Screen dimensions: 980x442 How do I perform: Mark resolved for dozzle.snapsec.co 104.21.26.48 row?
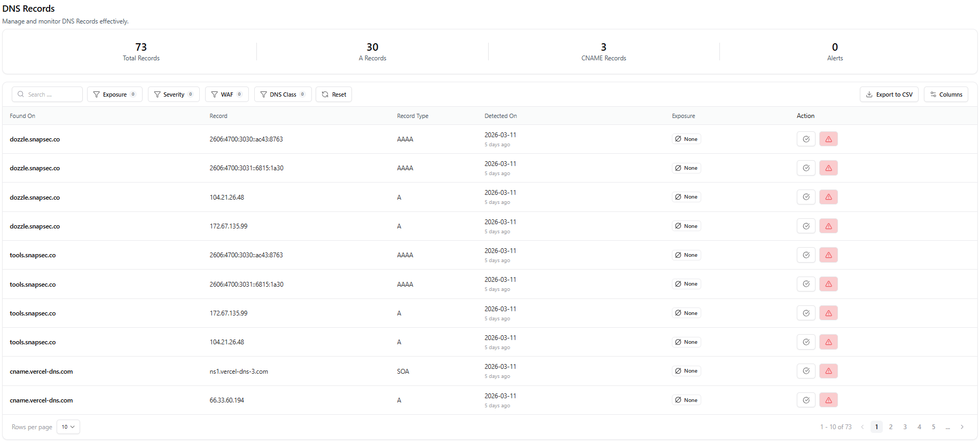(806, 197)
